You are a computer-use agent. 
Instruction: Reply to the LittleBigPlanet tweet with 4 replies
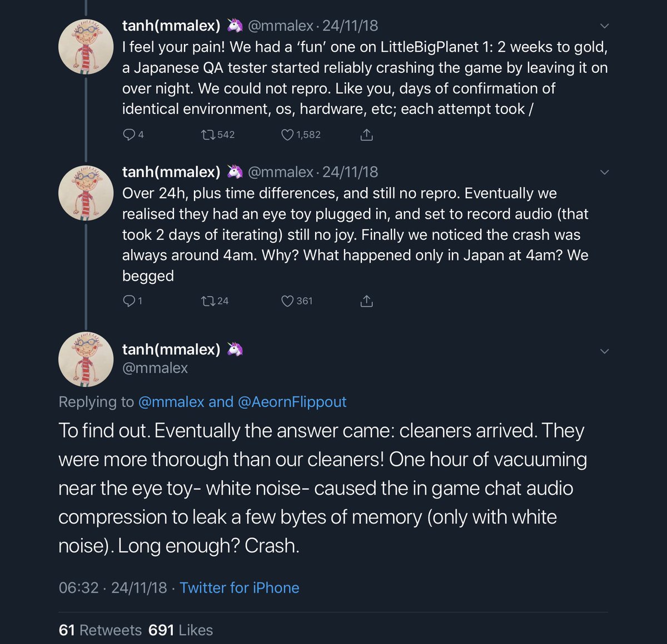pyautogui.click(x=133, y=134)
